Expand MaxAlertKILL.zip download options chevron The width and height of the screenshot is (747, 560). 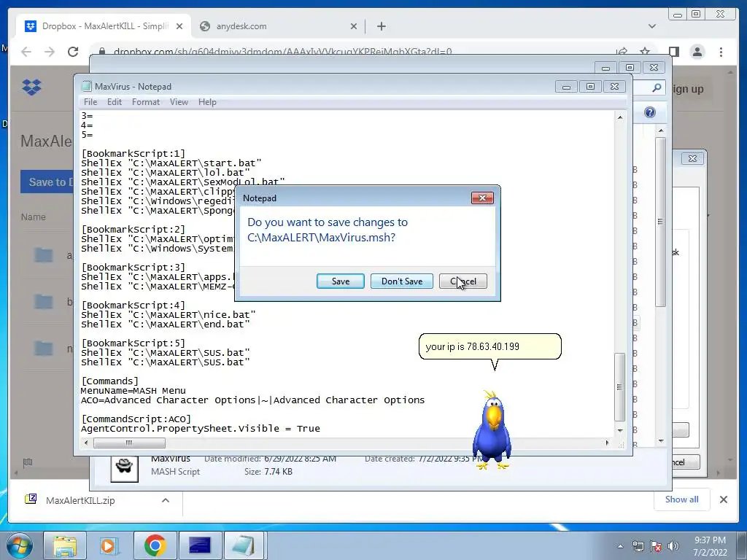pos(166,500)
